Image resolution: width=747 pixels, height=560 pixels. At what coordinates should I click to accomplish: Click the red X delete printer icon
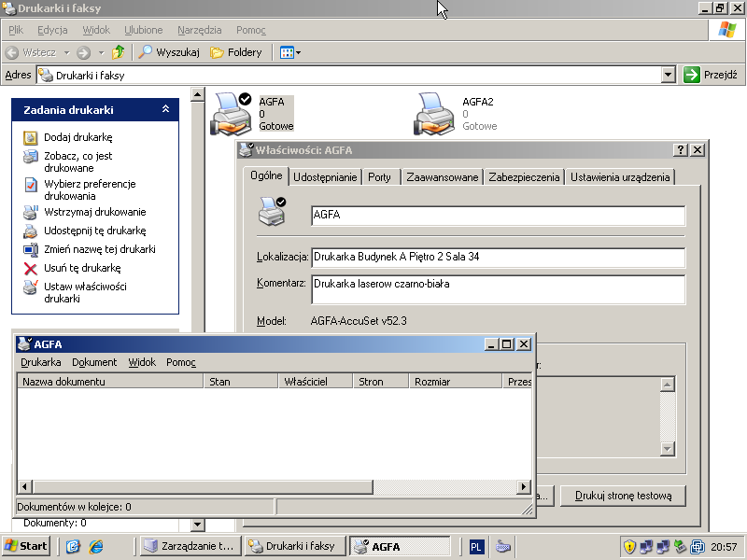point(31,269)
